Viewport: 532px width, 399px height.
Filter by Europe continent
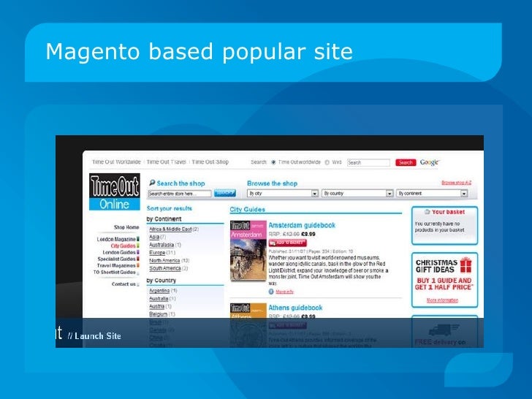pyautogui.click(x=157, y=253)
